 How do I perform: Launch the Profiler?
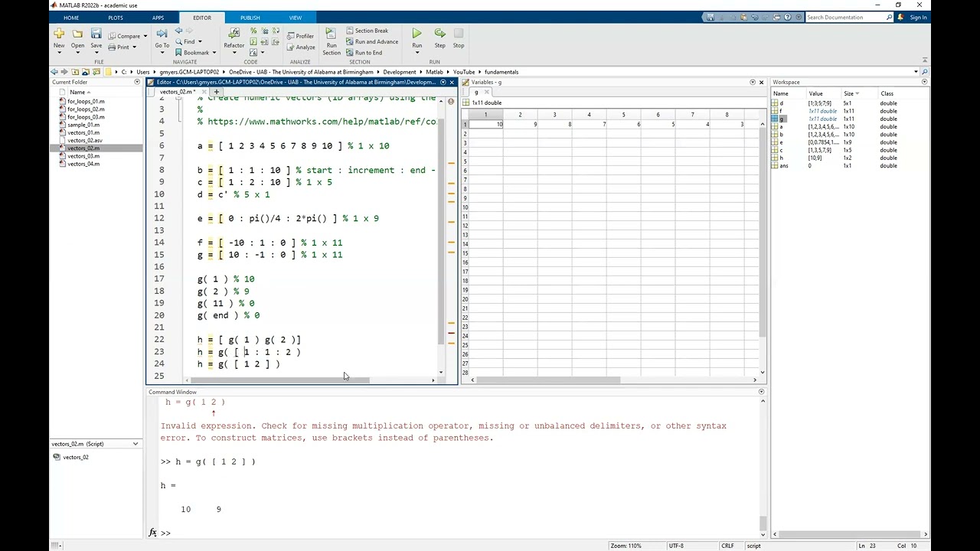point(300,36)
